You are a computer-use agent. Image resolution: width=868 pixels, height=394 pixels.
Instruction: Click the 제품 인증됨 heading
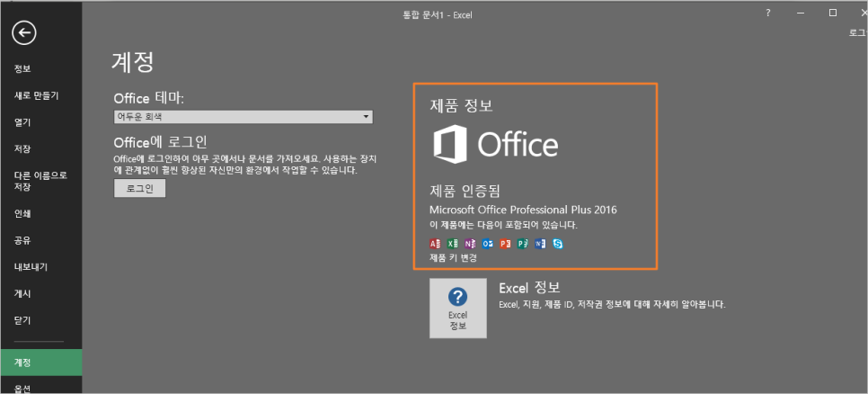465,191
